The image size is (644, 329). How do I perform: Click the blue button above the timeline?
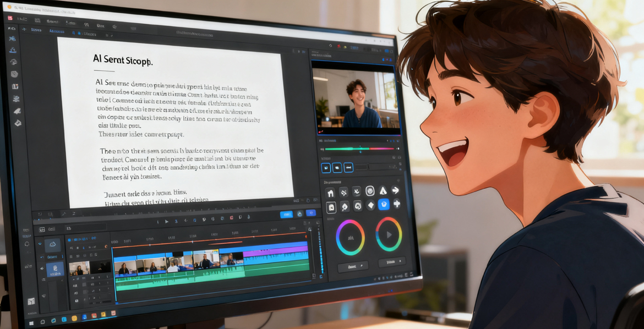tap(286, 215)
